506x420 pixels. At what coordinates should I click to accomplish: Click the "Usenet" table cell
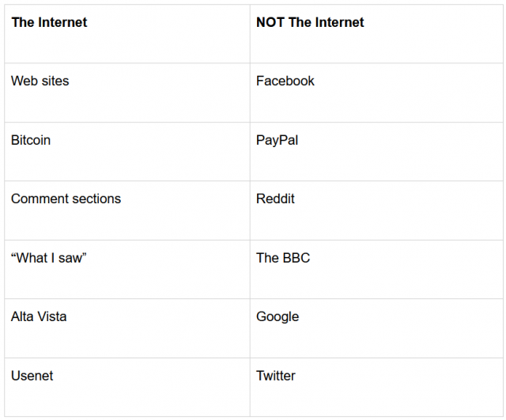click(32, 376)
